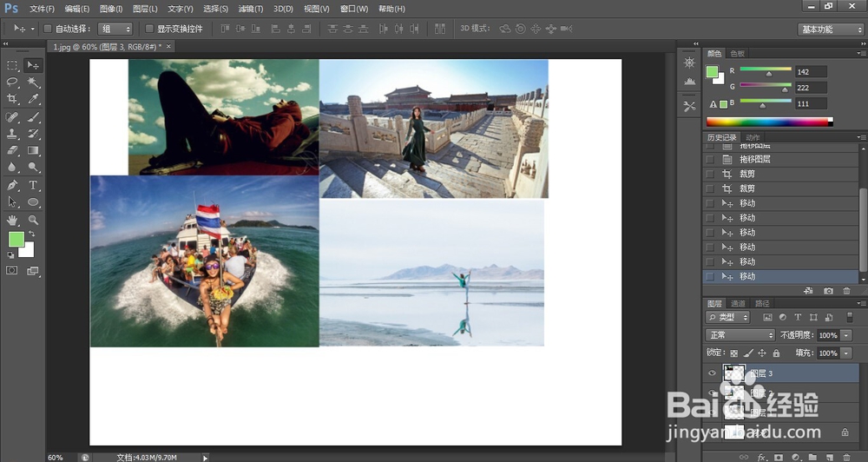Select the Move tool in toolbox
This screenshot has height=462, width=868.
click(33, 65)
